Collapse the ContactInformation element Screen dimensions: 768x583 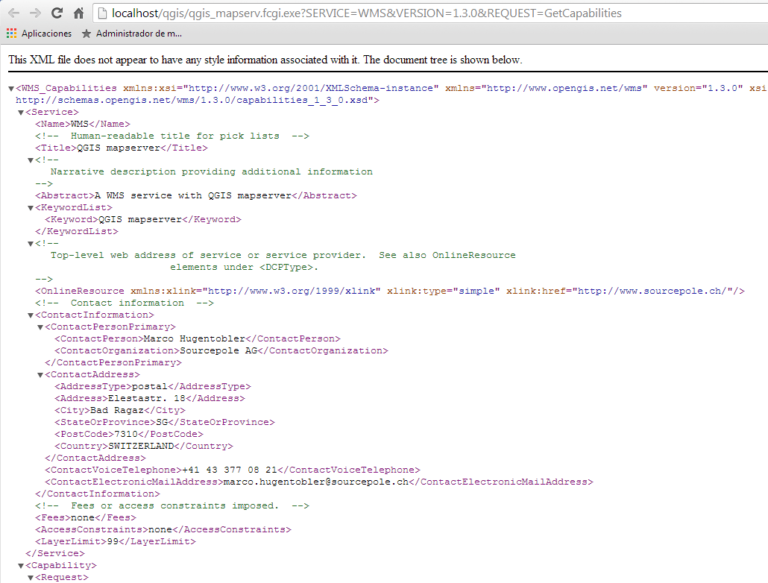pyautogui.click(x=30, y=315)
